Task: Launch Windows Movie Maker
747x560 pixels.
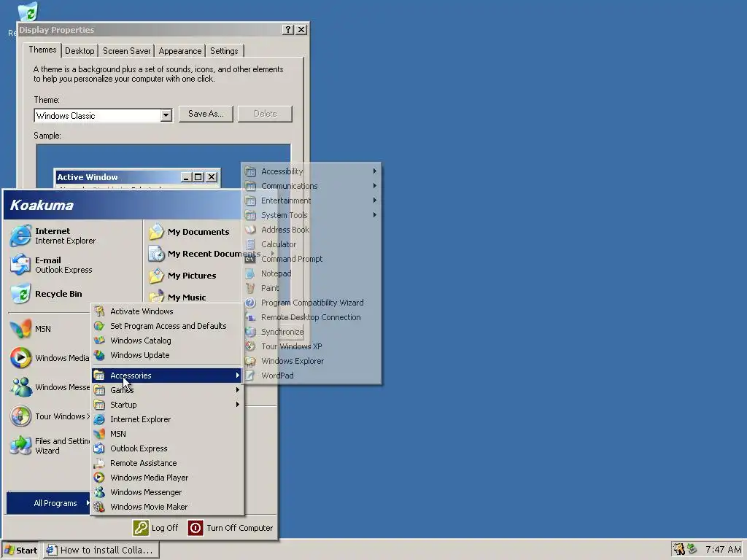Action: [167, 507]
